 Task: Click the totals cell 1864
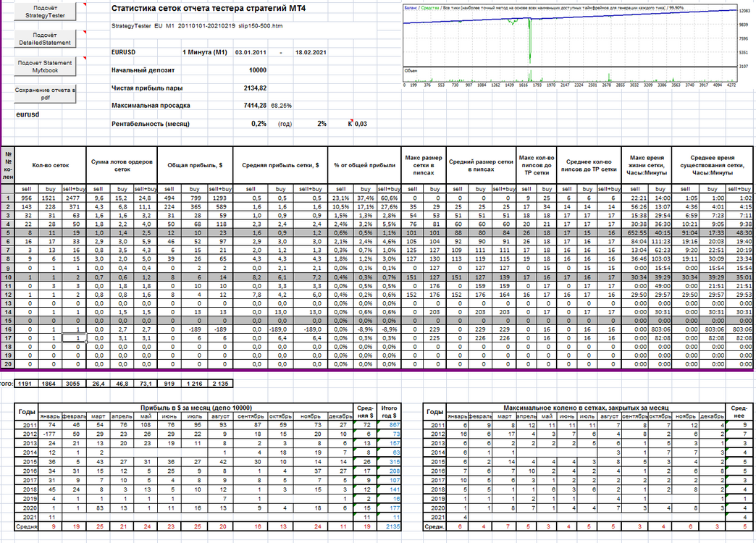point(50,384)
